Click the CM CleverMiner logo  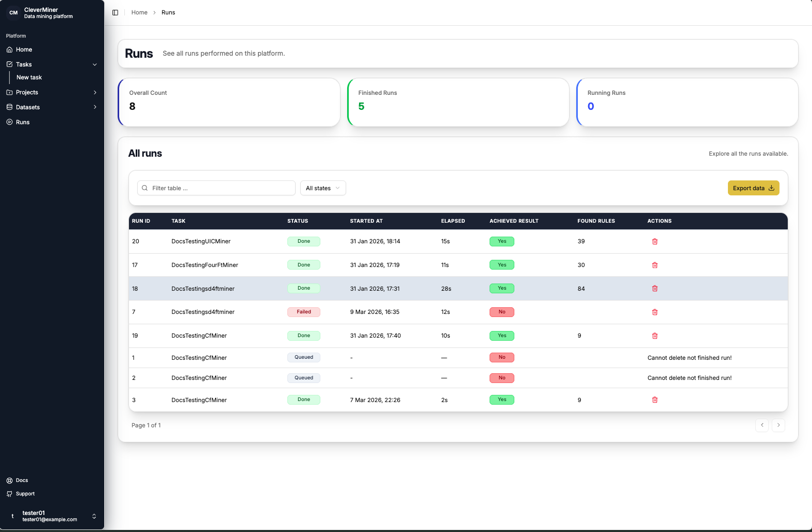[14, 13]
